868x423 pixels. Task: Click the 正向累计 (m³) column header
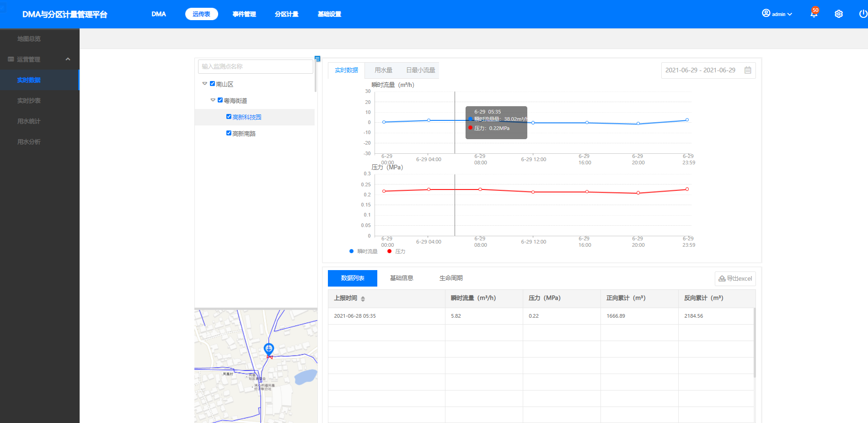click(x=639, y=298)
